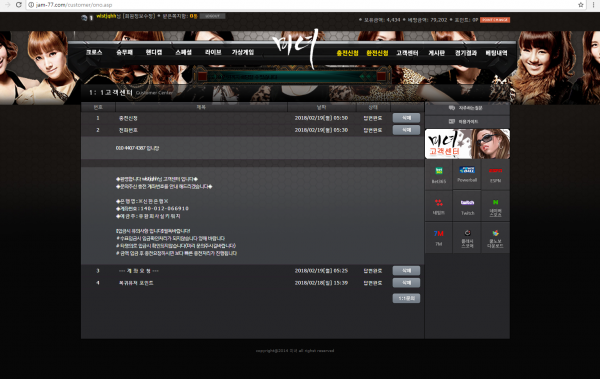Viewport: 600px width, 379px height.
Task: Click the ESPN sidebar icon
Action: (495, 175)
